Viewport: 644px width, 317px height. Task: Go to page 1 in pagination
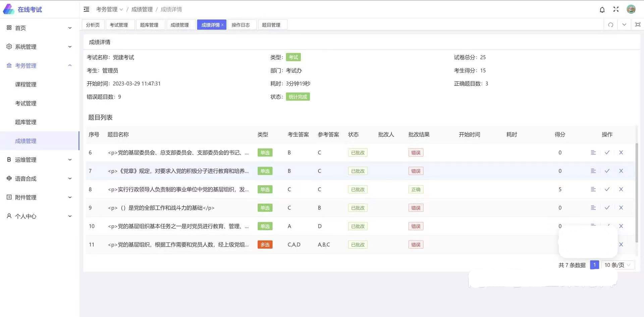(594, 265)
